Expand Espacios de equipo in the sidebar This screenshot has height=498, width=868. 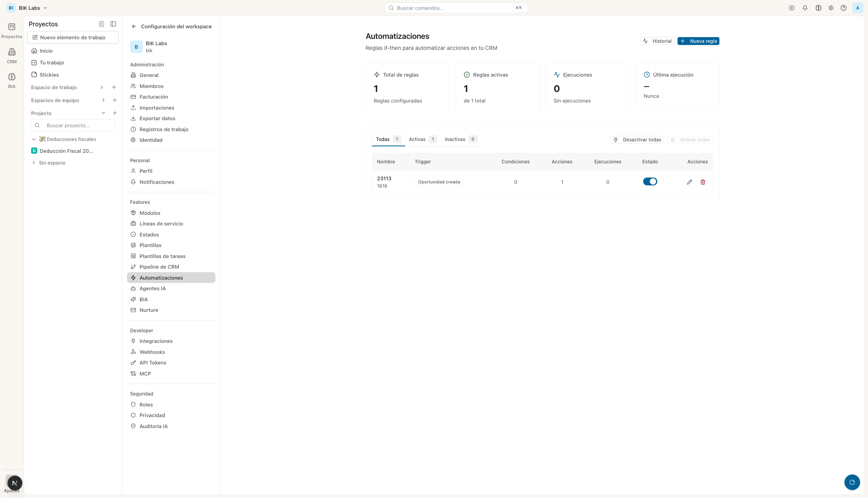pyautogui.click(x=103, y=100)
